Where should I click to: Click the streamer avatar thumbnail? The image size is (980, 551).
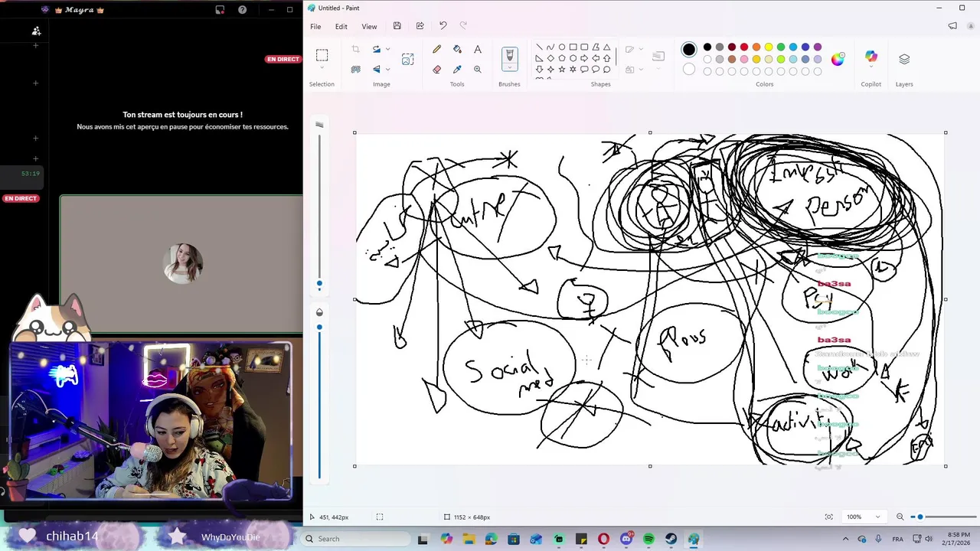pyautogui.click(x=183, y=263)
